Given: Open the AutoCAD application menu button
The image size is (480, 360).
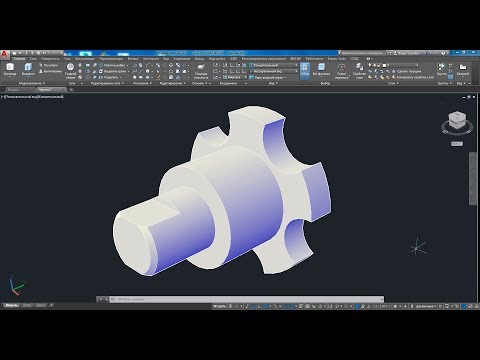Looking at the screenshot, I should [x=5, y=54].
